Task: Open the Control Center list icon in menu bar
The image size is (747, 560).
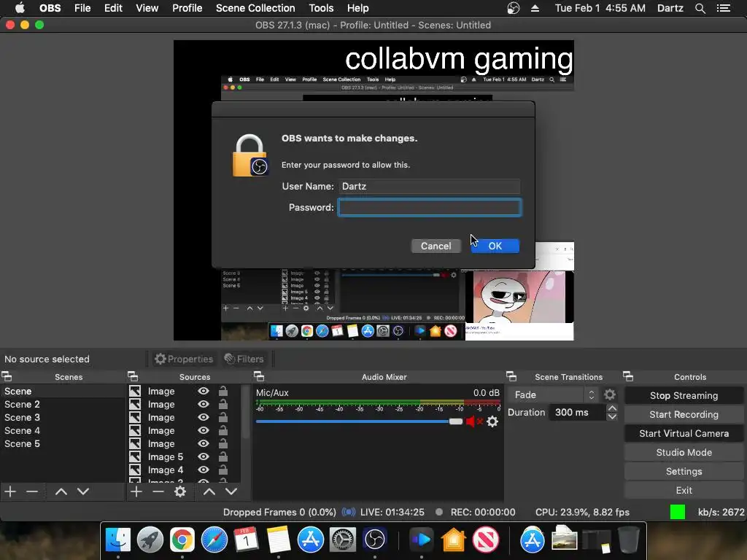Action: coord(724,8)
